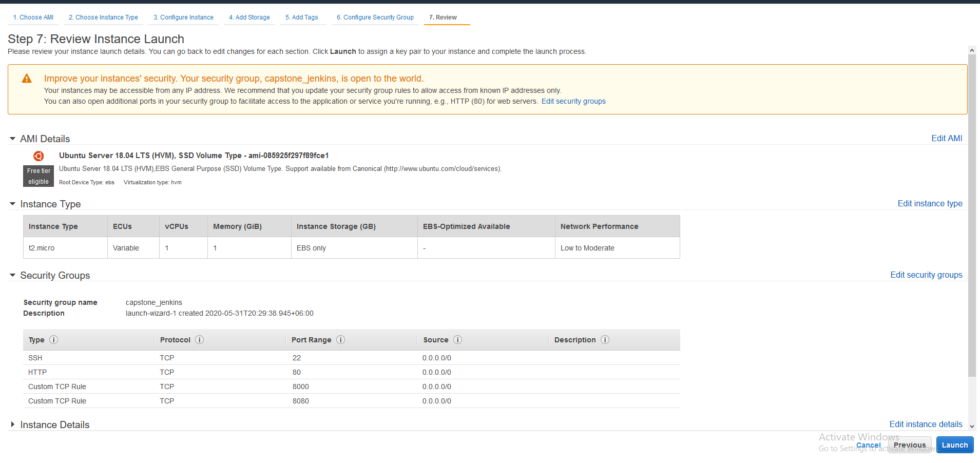Click the Cancel link
This screenshot has width=980, height=463.
[869, 445]
